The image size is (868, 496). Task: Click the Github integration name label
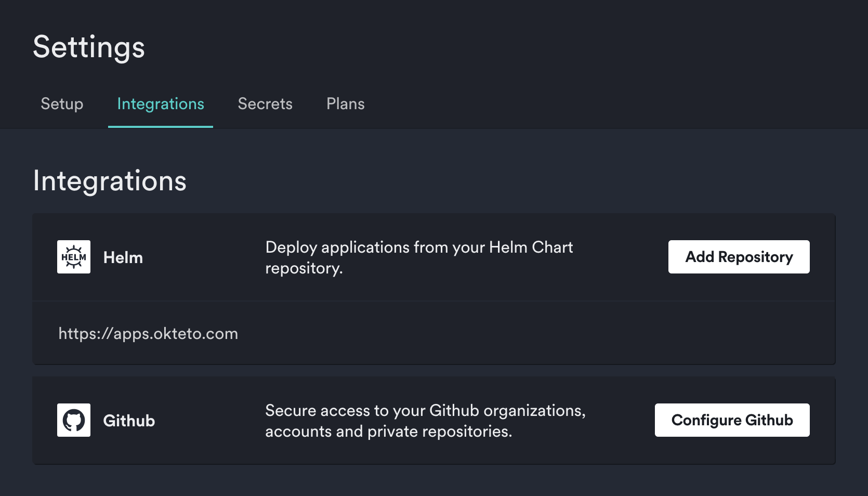tap(129, 421)
